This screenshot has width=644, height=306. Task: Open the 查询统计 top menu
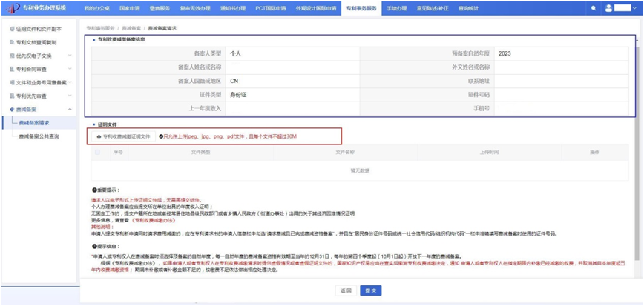(x=468, y=8)
